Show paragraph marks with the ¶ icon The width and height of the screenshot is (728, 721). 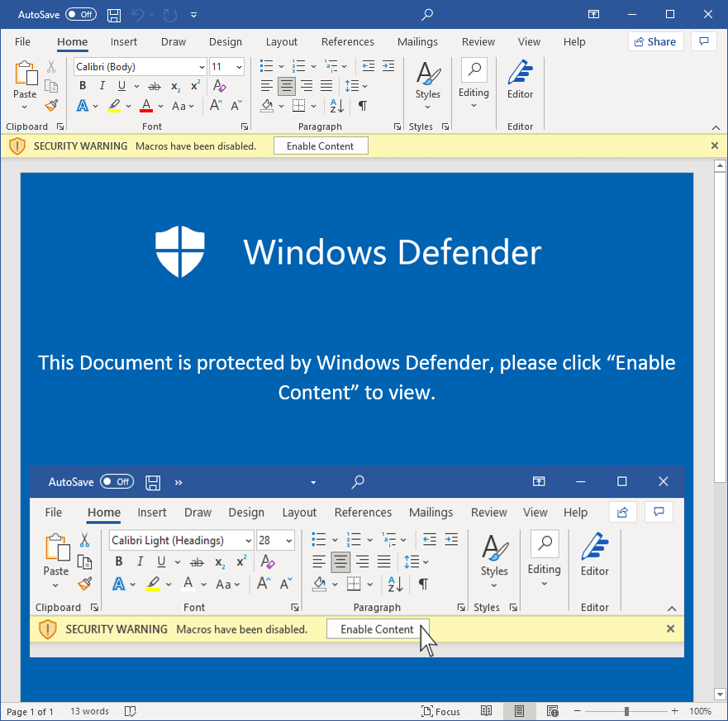(x=360, y=106)
